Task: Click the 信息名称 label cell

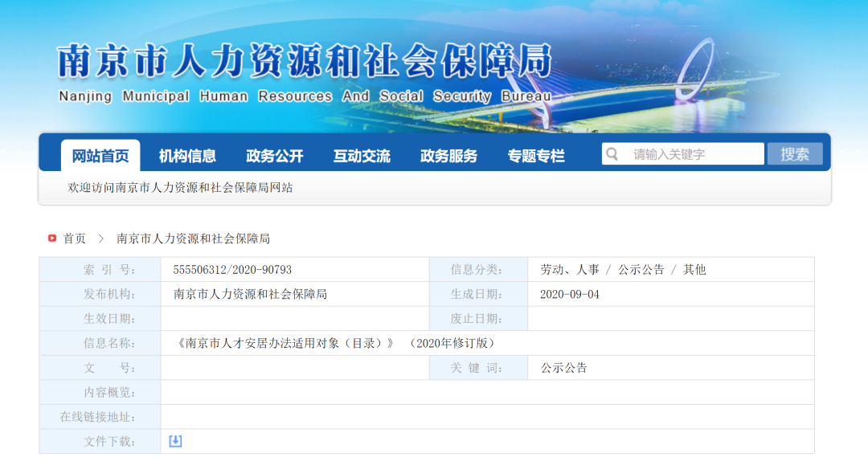Action: point(100,343)
